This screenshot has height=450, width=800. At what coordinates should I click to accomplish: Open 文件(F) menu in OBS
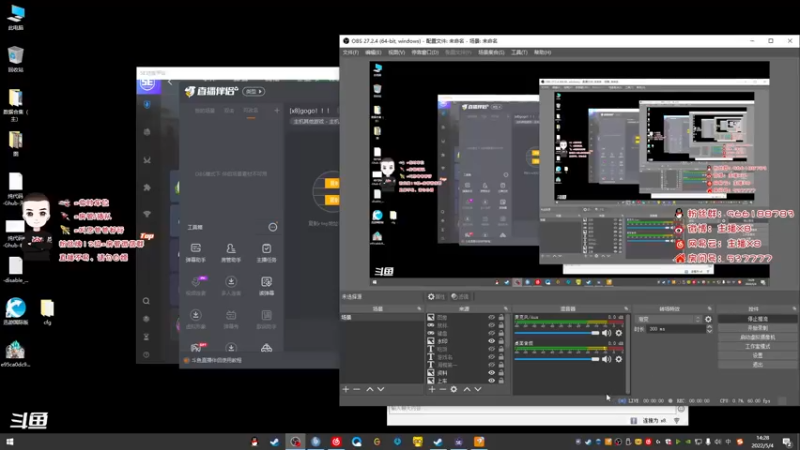[351, 52]
